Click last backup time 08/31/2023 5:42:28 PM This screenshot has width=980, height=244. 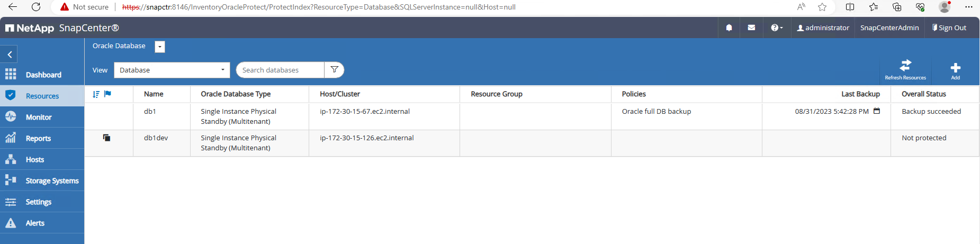click(x=832, y=111)
